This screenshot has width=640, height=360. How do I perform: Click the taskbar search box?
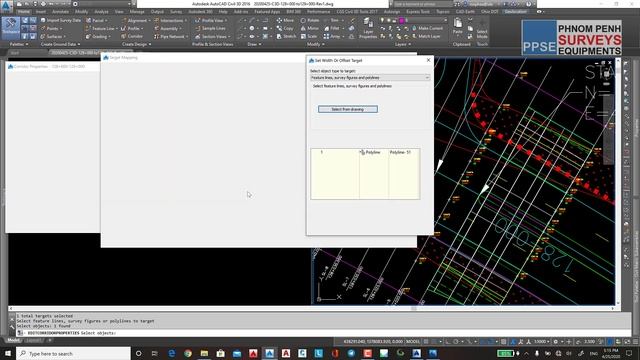pyautogui.click(x=73, y=353)
